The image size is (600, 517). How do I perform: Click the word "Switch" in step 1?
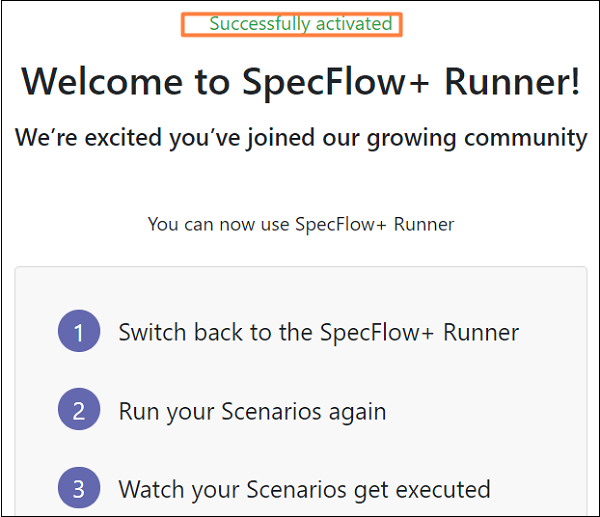click(151, 332)
